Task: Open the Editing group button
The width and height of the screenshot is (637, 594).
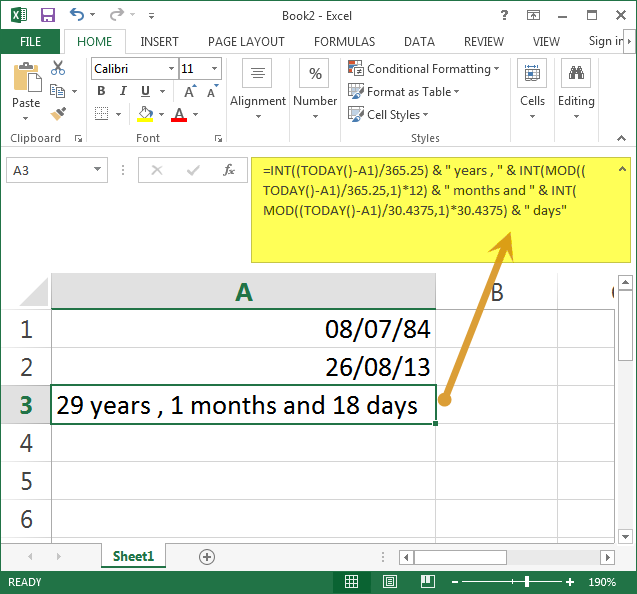Action: click(576, 90)
